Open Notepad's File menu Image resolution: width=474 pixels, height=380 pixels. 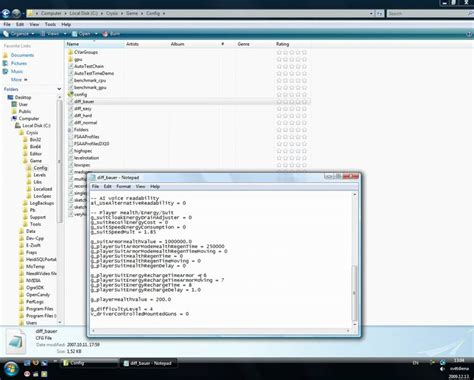point(95,187)
